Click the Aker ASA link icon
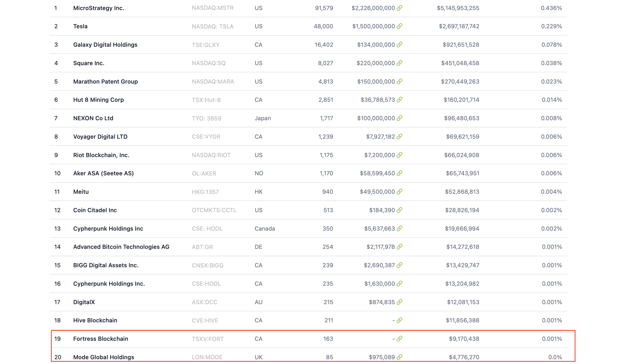Screen dimensions: 617x364 (399, 173)
